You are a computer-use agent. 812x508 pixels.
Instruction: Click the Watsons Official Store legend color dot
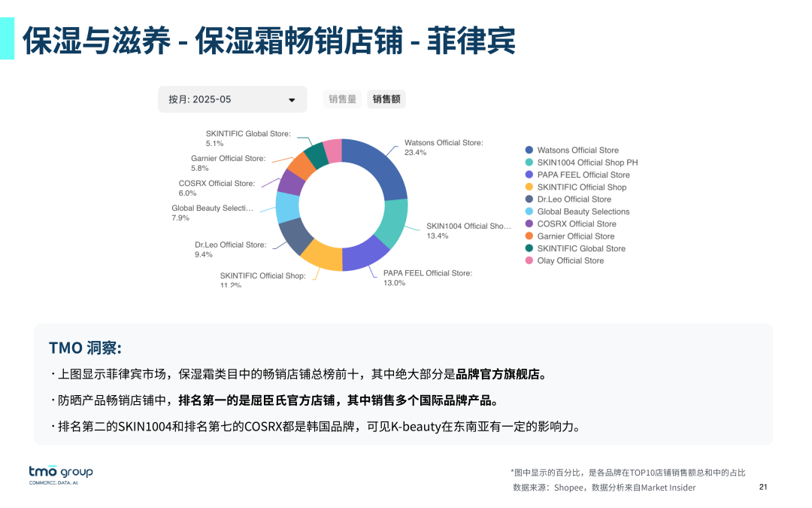529,150
